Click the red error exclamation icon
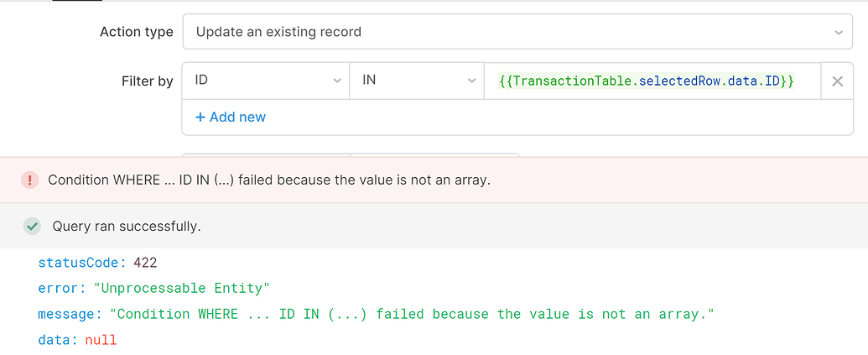868x355 pixels. point(29,180)
